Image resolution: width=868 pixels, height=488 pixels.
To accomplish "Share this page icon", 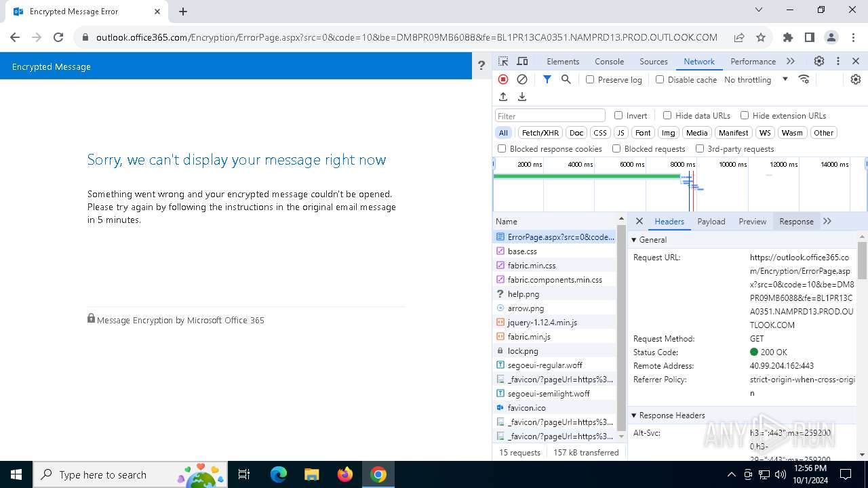I will point(739,37).
